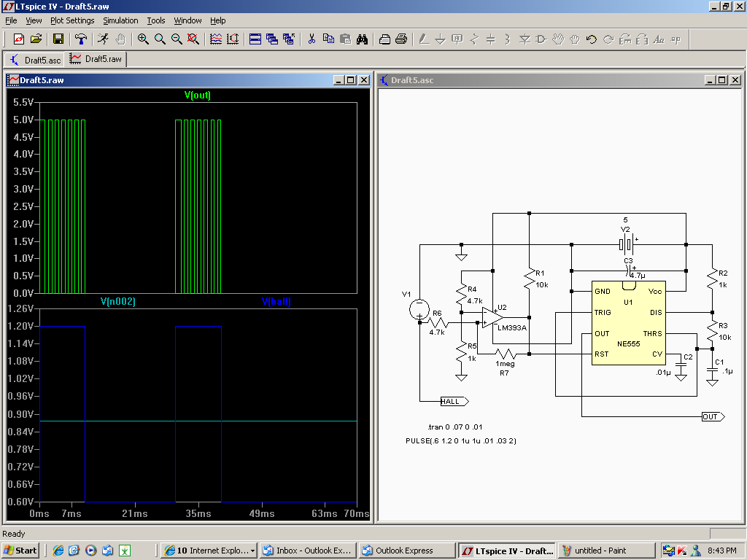
Task: Click the Undo arrow icon
Action: click(x=591, y=39)
